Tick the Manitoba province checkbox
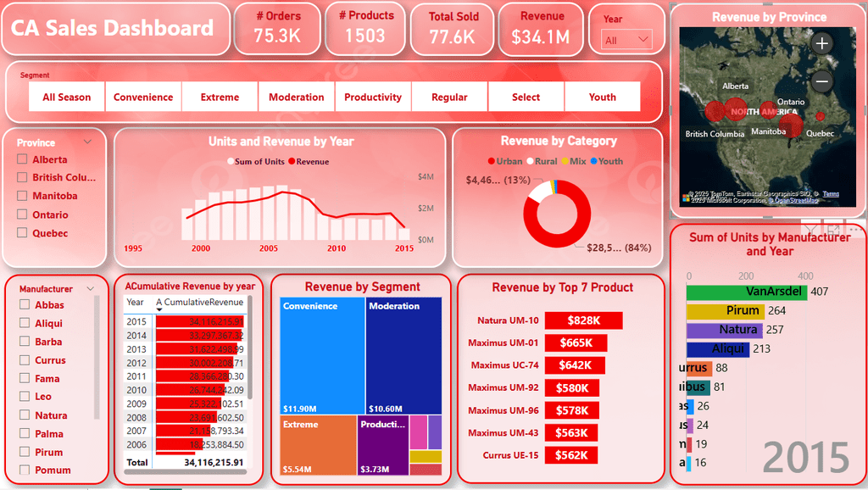The width and height of the screenshot is (868, 490). [x=22, y=196]
